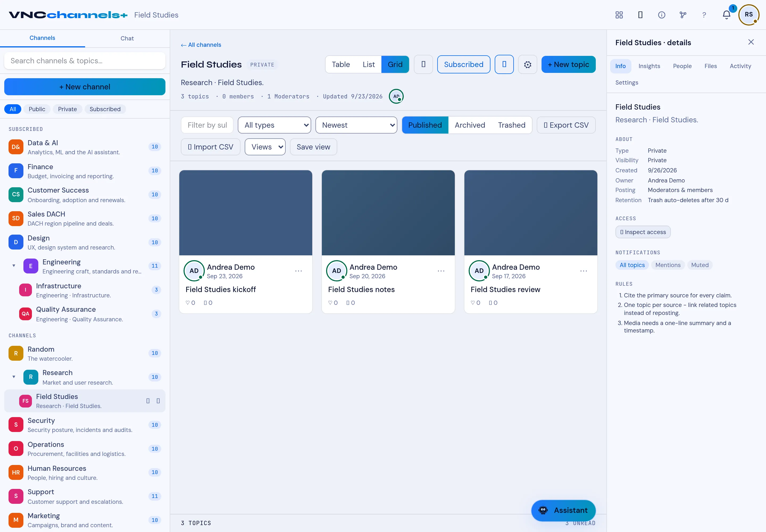
Task: Open the RS user avatar menu
Action: (x=749, y=15)
